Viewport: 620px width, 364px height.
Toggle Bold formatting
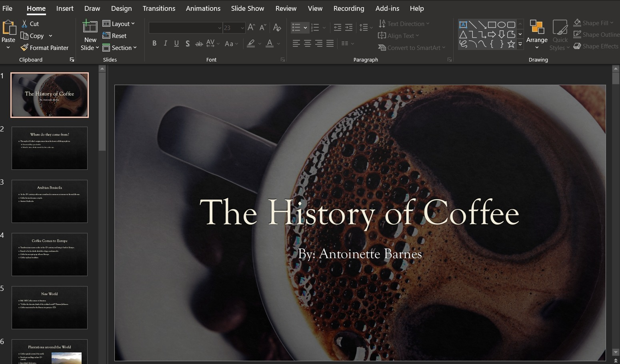click(154, 44)
